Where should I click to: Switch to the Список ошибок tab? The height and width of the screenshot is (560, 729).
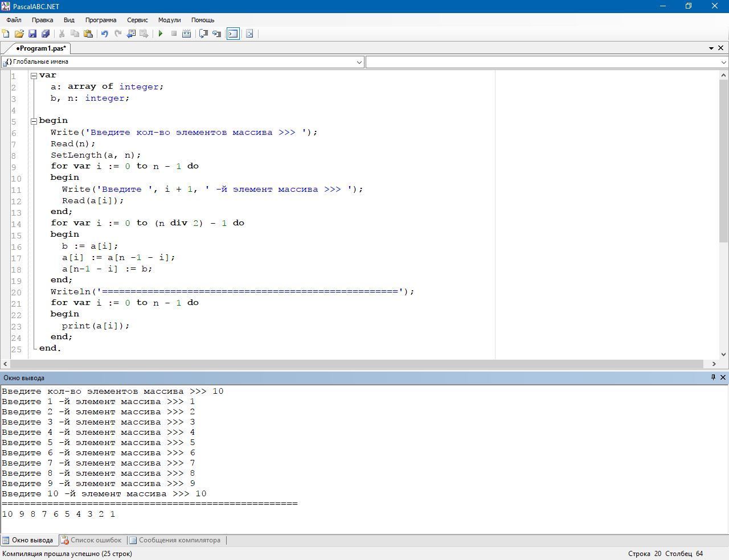point(91,540)
